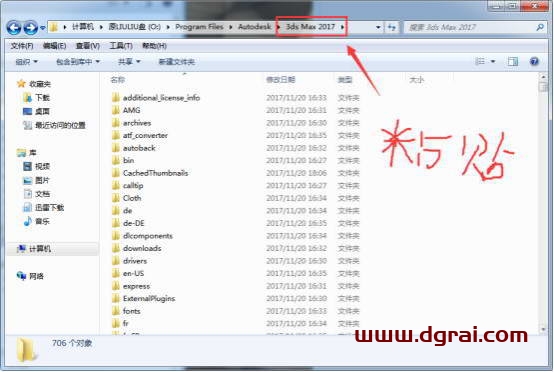This screenshot has width=554, height=372.
Task: Select the en-US folder icon
Action: point(116,273)
